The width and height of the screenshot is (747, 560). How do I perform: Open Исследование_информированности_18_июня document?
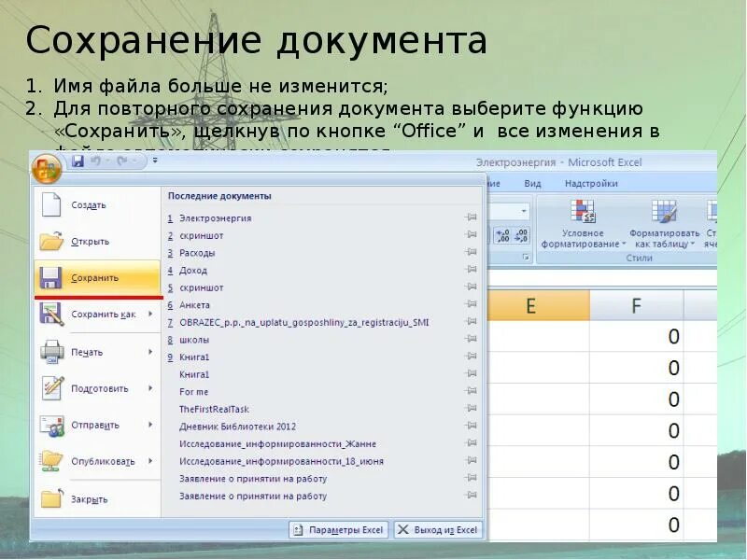(x=322, y=461)
